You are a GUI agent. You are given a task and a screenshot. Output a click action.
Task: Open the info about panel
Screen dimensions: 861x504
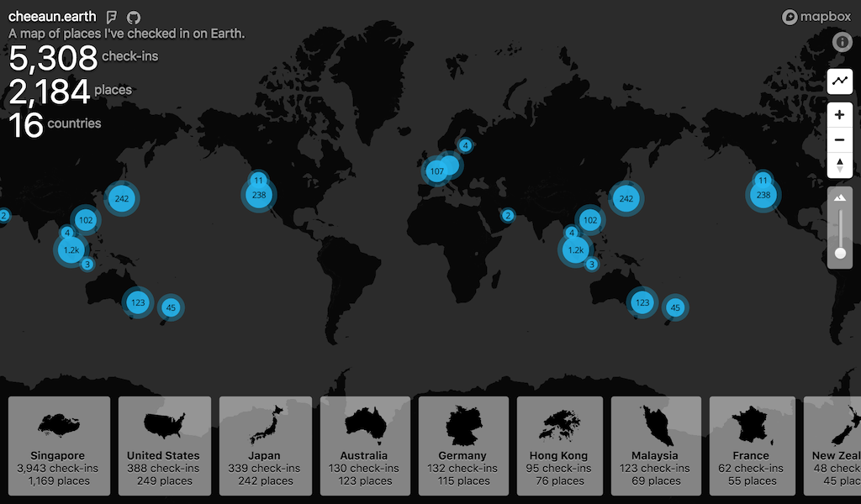[842, 42]
